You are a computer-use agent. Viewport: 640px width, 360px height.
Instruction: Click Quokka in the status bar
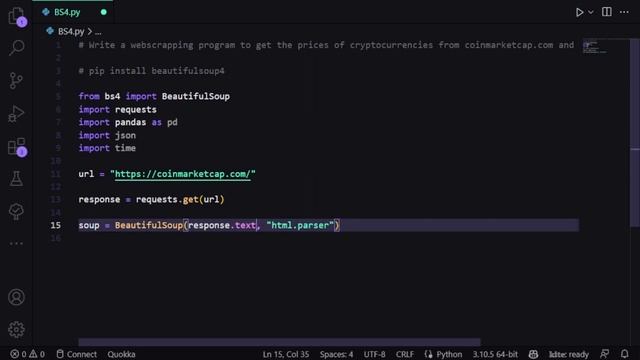[x=121, y=354]
